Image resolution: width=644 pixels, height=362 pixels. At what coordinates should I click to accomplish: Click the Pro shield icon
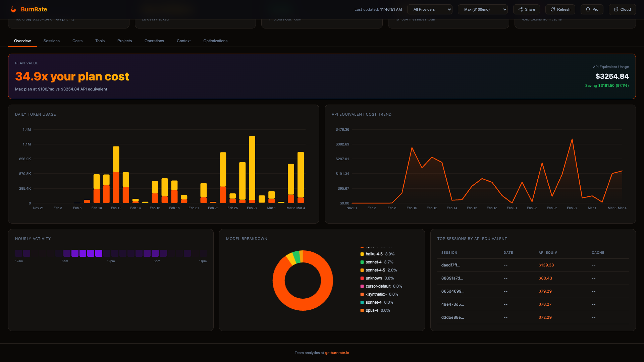pos(588,9)
